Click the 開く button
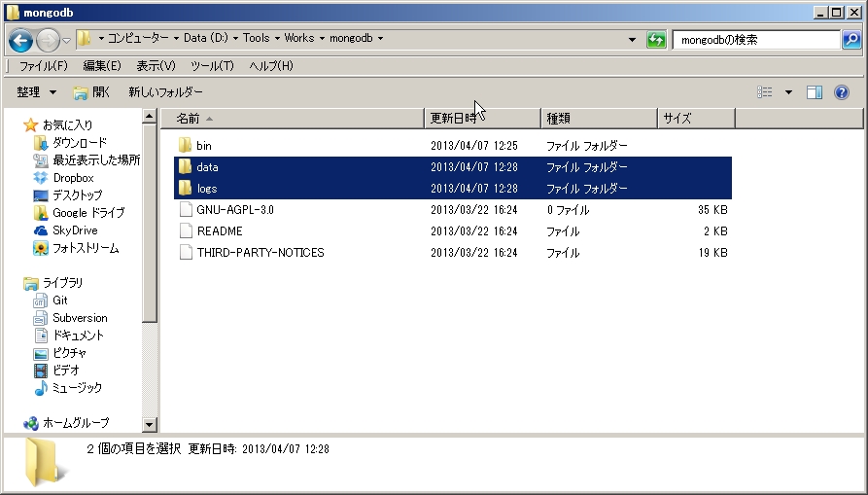This screenshot has height=495, width=868. coord(92,92)
